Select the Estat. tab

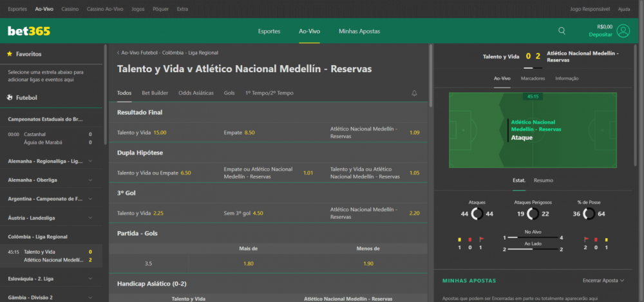coord(518,180)
